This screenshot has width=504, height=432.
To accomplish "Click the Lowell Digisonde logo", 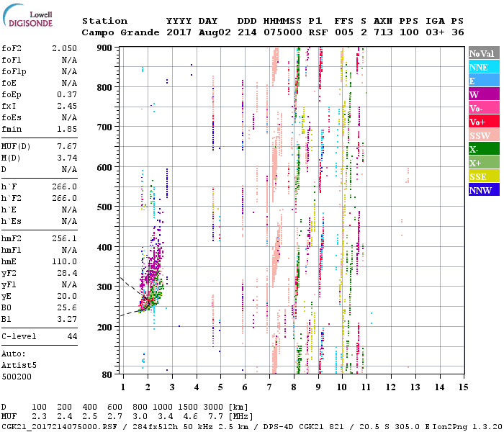I will coord(27,16).
